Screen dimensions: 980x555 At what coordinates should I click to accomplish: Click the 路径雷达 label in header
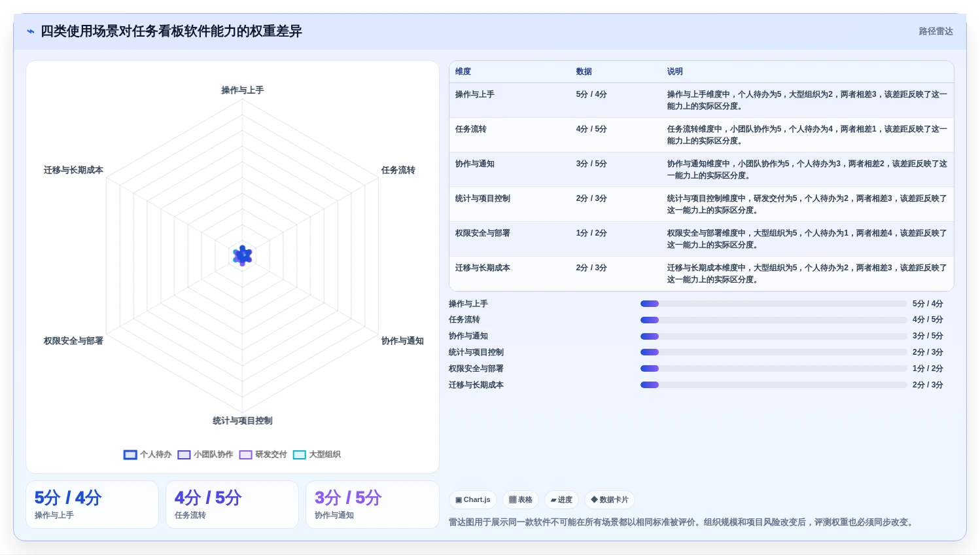coord(936,31)
